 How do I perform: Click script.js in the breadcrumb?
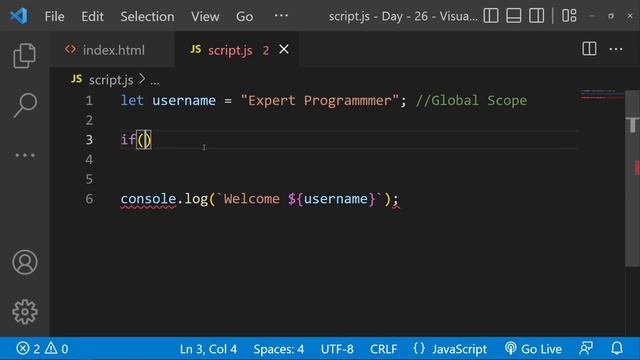click(x=111, y=80)
